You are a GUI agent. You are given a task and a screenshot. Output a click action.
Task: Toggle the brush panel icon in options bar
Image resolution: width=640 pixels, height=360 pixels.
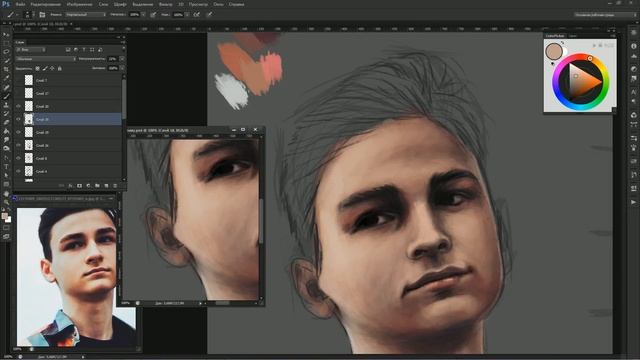[x=42, y=14]
